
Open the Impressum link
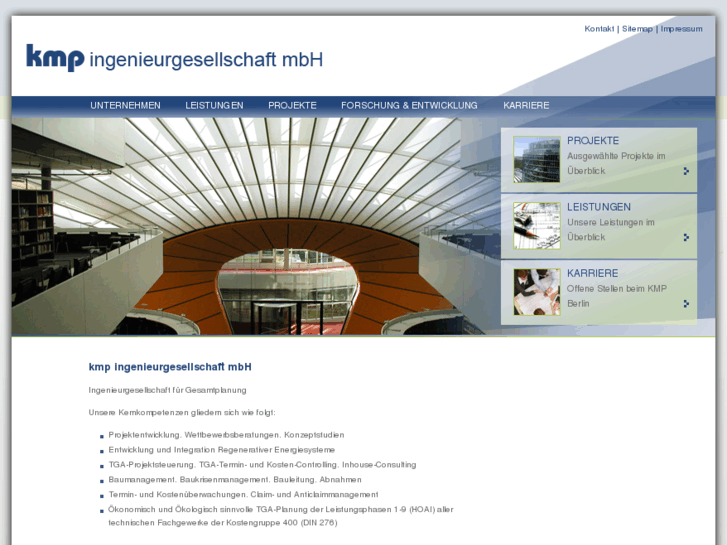point(681,29)
